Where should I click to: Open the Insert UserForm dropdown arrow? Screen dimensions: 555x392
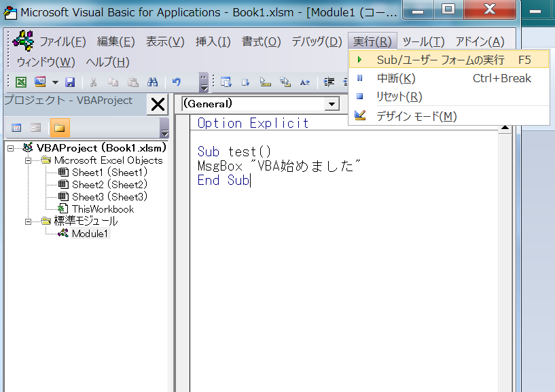(x=54, y=82)
